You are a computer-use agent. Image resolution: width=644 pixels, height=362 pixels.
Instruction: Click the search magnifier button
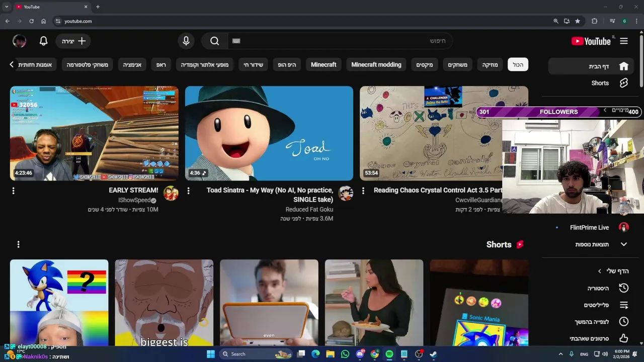click(215, 41)
